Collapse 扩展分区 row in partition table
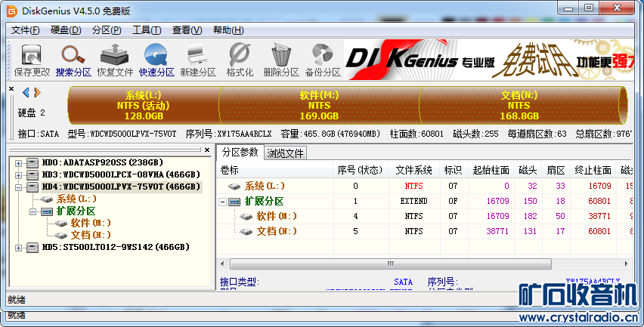The width and height of the screenshot is (644, 327). [x=223, y=202]
